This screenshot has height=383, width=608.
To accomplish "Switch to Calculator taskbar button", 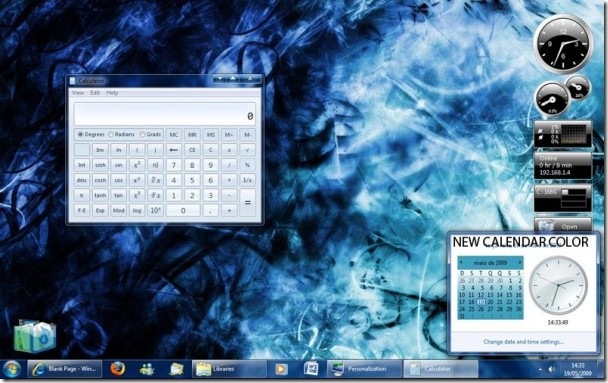I will pos(441,369).
